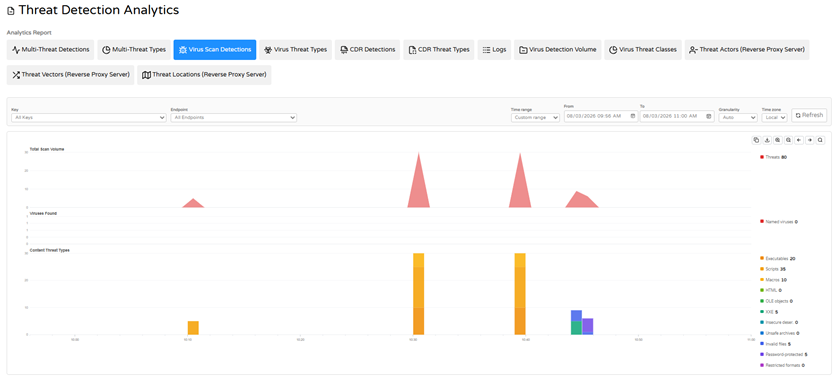The image size is (836, 380).
Task: Reset zoom with the last chart toolbar magnifier
Action: pos(820,140)
